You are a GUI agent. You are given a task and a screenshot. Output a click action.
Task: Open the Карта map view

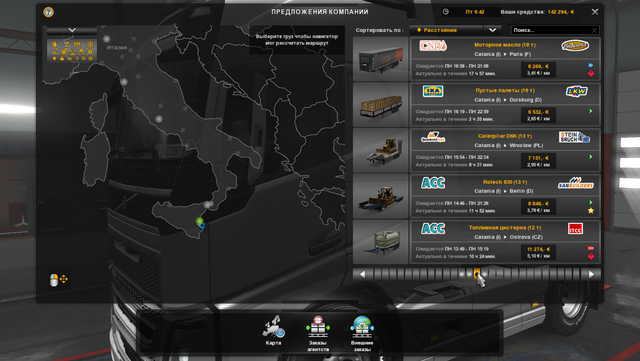[273, 331]
